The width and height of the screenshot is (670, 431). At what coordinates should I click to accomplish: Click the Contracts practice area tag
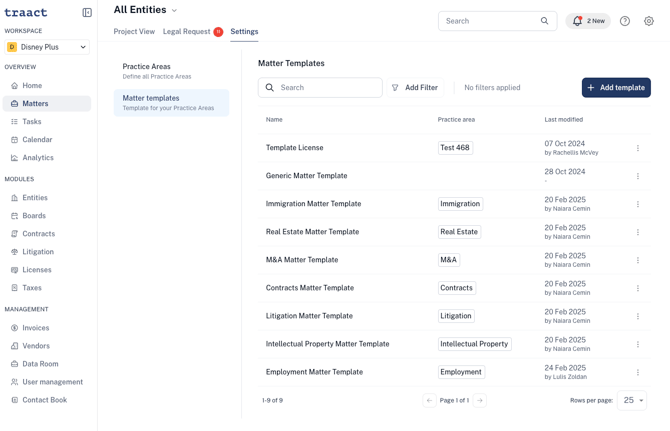(457, 288)
